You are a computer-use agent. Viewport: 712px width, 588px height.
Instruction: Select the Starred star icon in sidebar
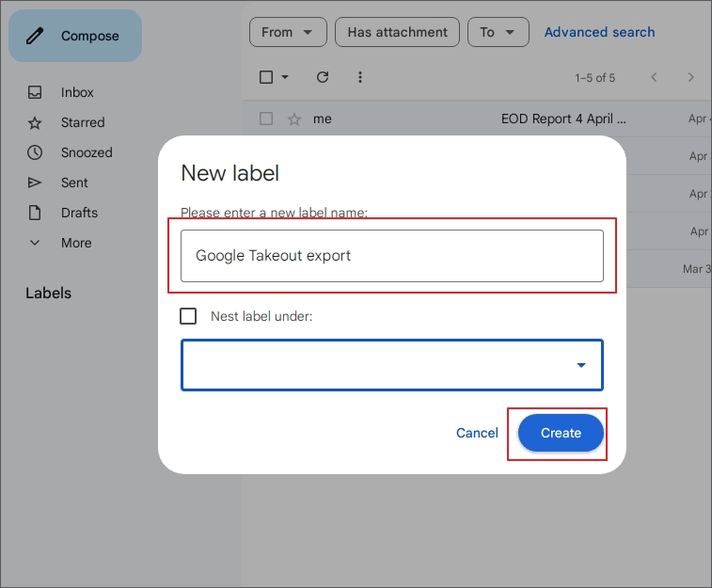tap(35, 122)
